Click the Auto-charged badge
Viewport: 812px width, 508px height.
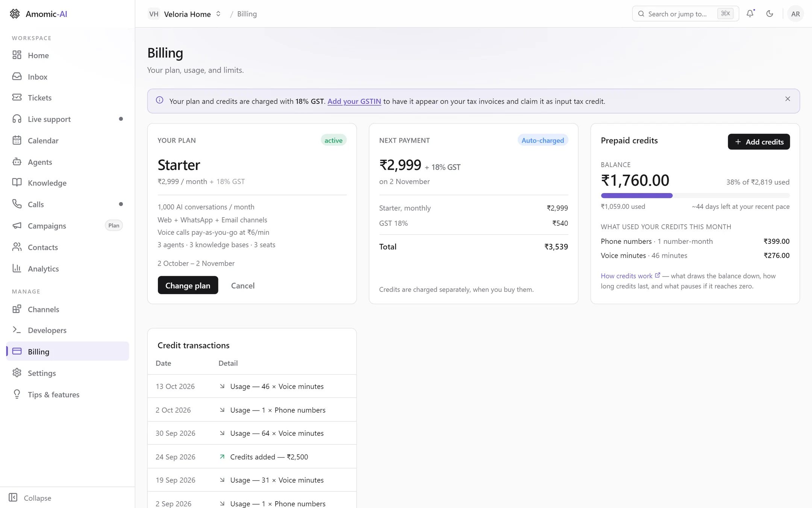tap(542, 140)
